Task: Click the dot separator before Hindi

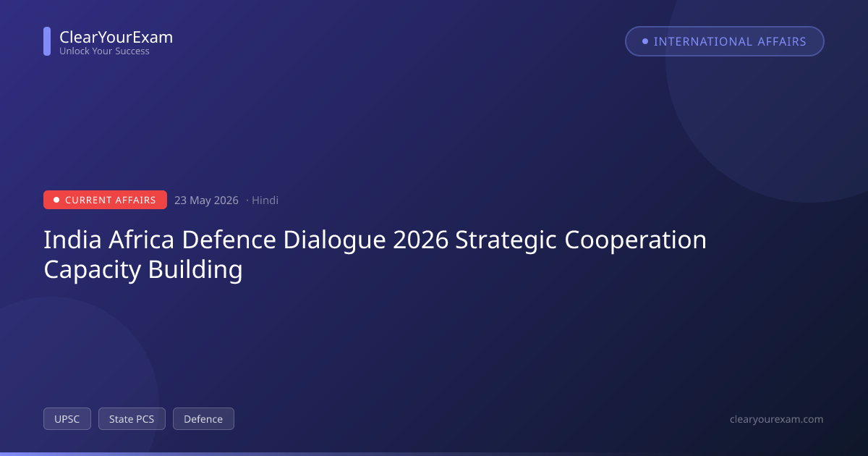Action: (x=247, y=200)
